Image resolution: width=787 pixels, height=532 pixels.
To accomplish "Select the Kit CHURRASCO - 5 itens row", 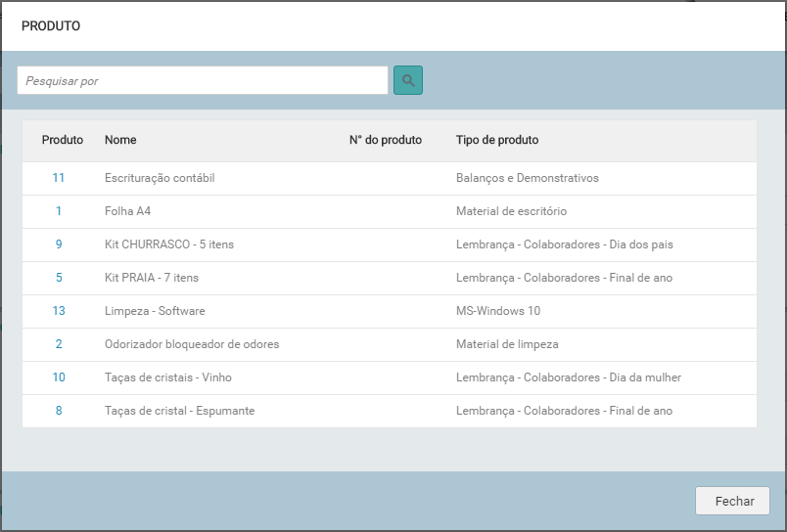I will (x=169, y=244).
